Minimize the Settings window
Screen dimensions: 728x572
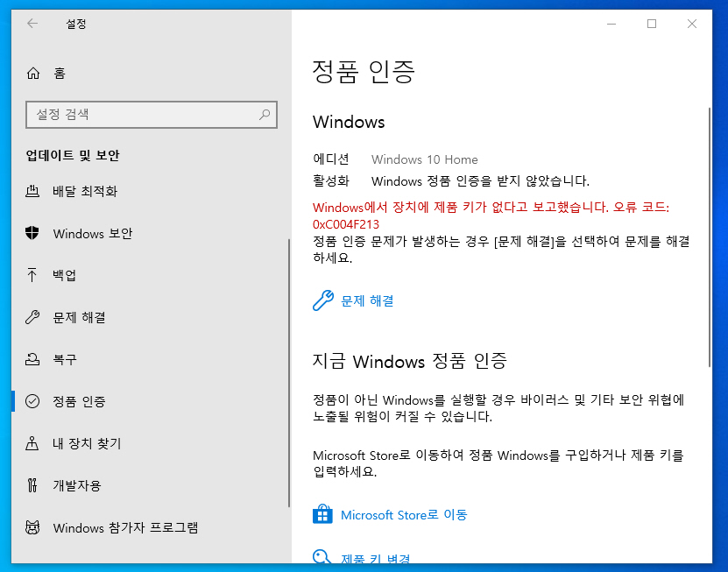(611, 24)
